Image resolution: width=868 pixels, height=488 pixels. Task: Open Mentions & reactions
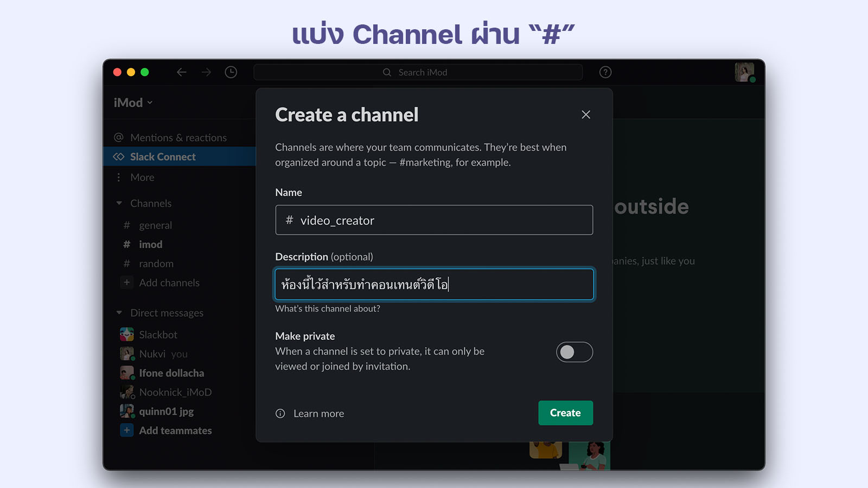(178, 138)
